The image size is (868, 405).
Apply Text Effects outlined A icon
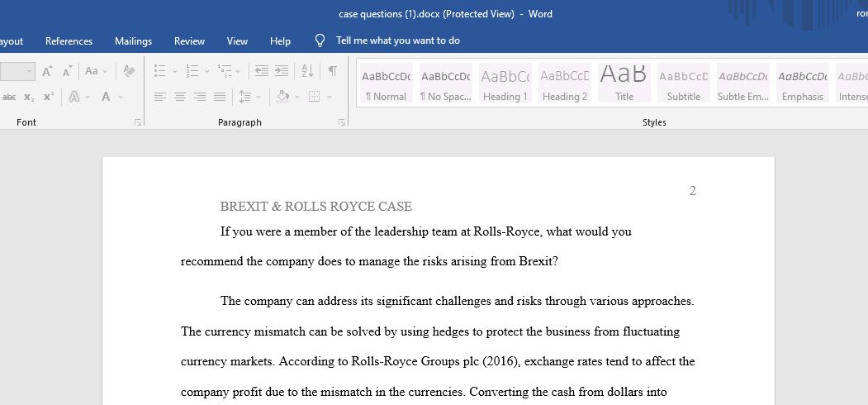click(x=74, y=97)
